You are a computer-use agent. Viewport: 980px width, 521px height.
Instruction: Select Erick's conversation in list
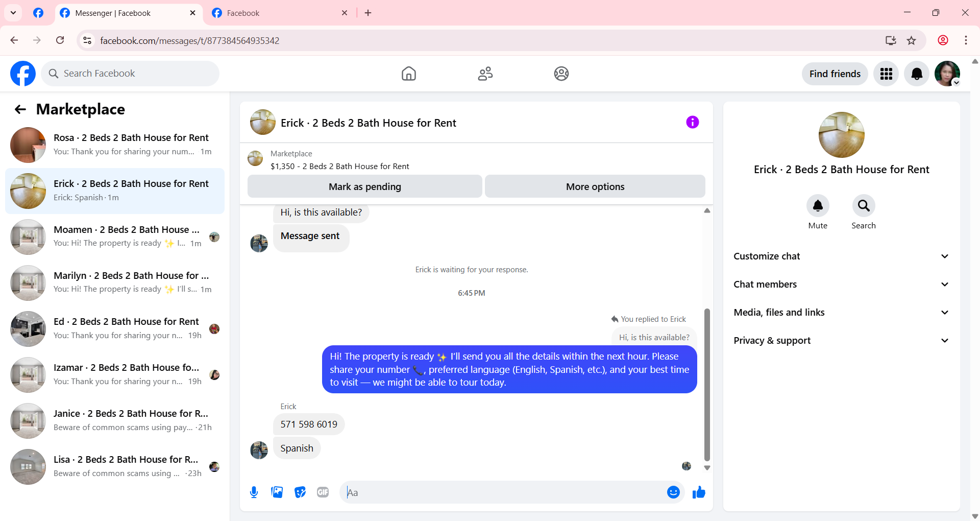pos(115,191)
